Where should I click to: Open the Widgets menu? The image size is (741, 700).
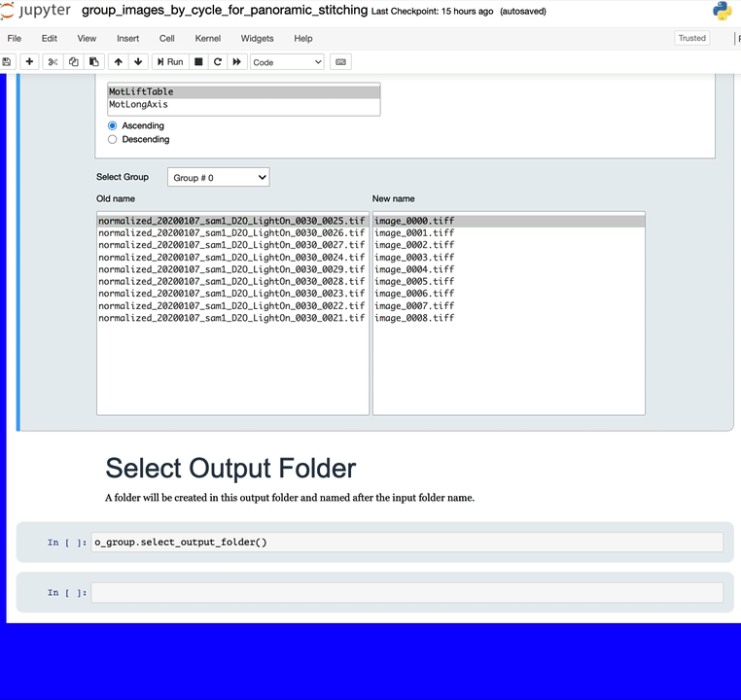click(x=257, y=38)
